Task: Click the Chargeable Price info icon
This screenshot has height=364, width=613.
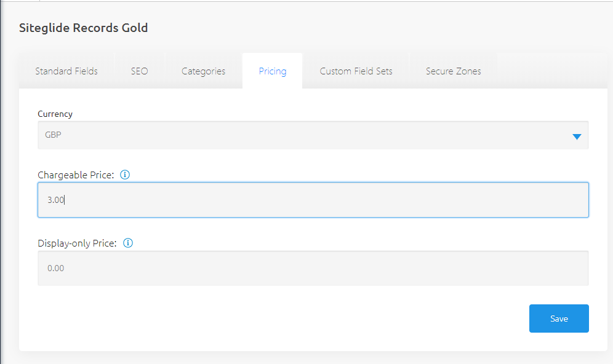Action: coord(125,175)
